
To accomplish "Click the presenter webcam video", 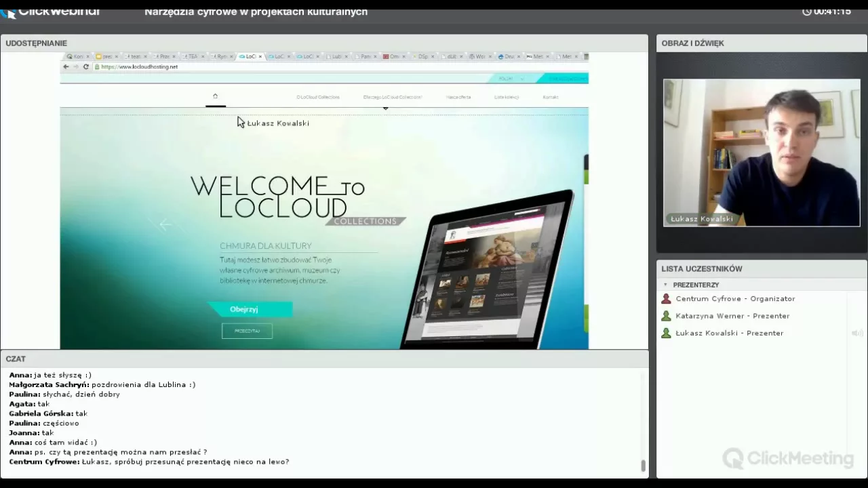I will click(762, 152).
